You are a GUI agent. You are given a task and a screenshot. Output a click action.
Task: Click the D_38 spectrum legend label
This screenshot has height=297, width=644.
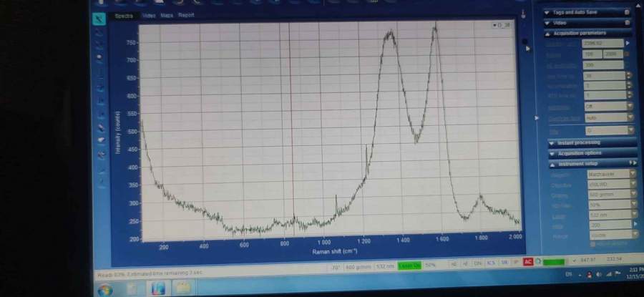point(502,26)
